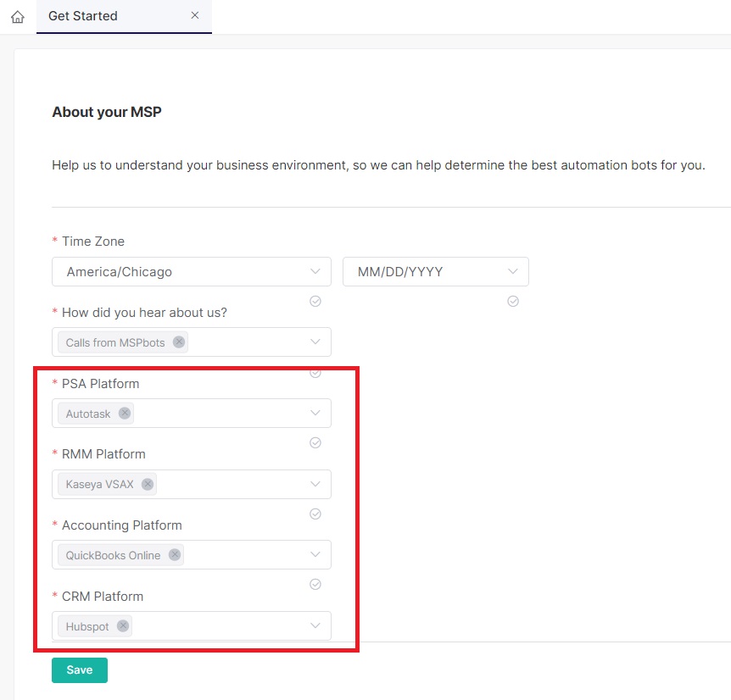731x700 pixels.
Task: Remove the Kaseya VSAX tag
Action: (x=148, y=484)
